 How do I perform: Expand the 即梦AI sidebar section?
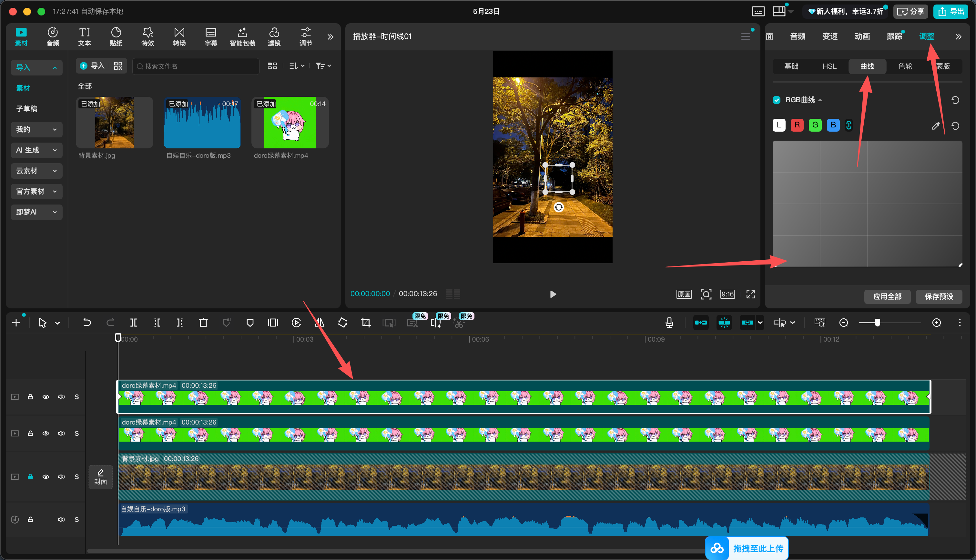[36, 212]
